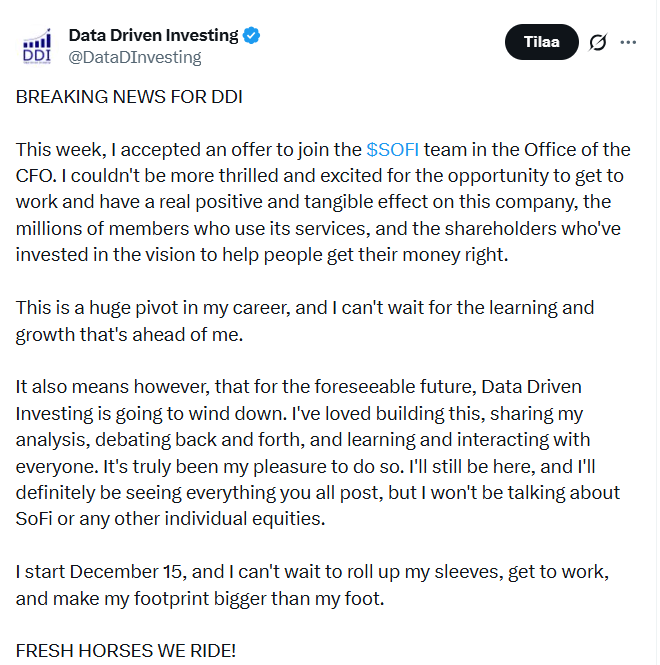Click the DDI profile avatar logo

pos(37,46)
